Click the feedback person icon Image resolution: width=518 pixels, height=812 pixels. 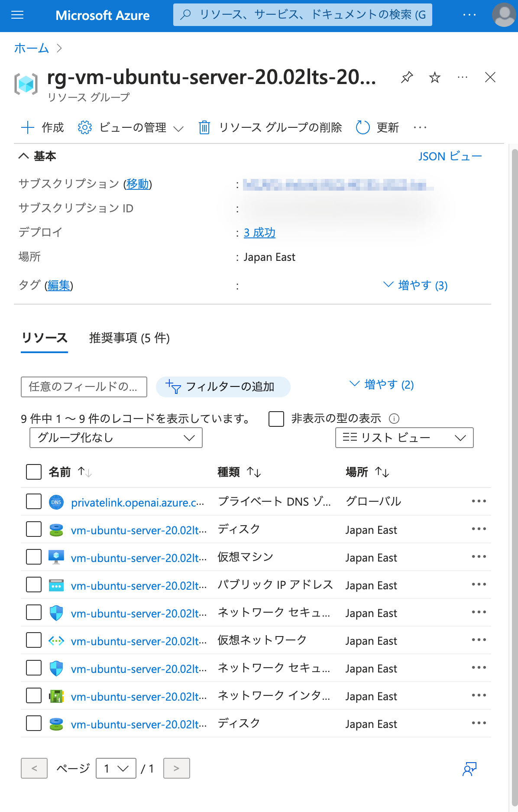pos(469,769)
